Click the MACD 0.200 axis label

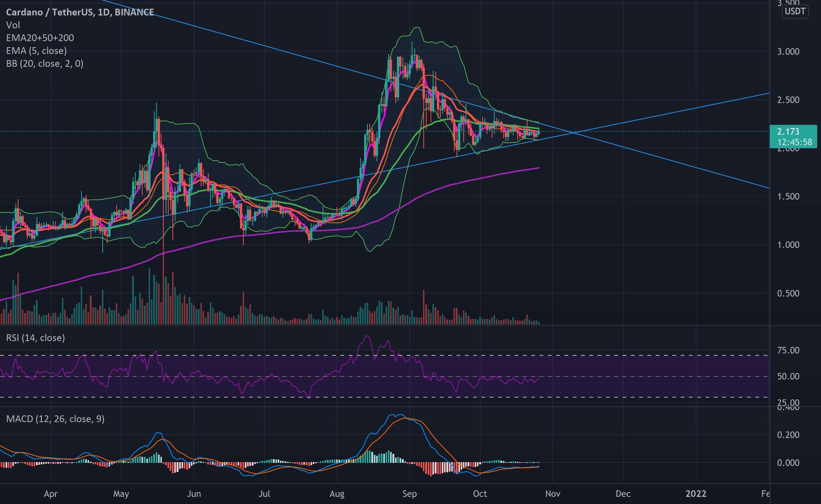click(x=788, y=435)
